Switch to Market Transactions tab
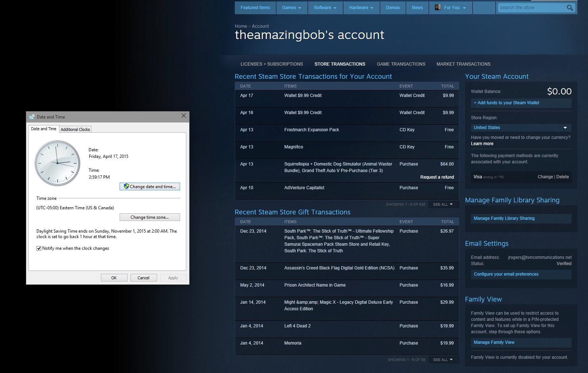This screenshot has width=588, height=373. tap(463, 64)
